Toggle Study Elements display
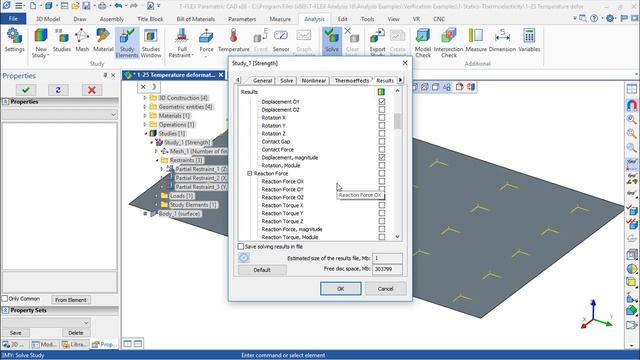 [127, 42]
